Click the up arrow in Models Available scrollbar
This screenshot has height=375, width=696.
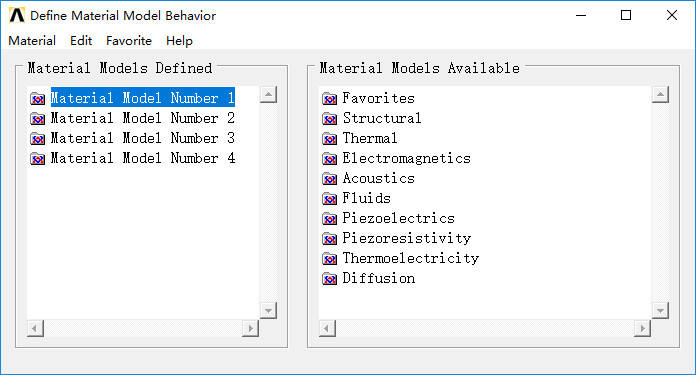tap(660, 94)
